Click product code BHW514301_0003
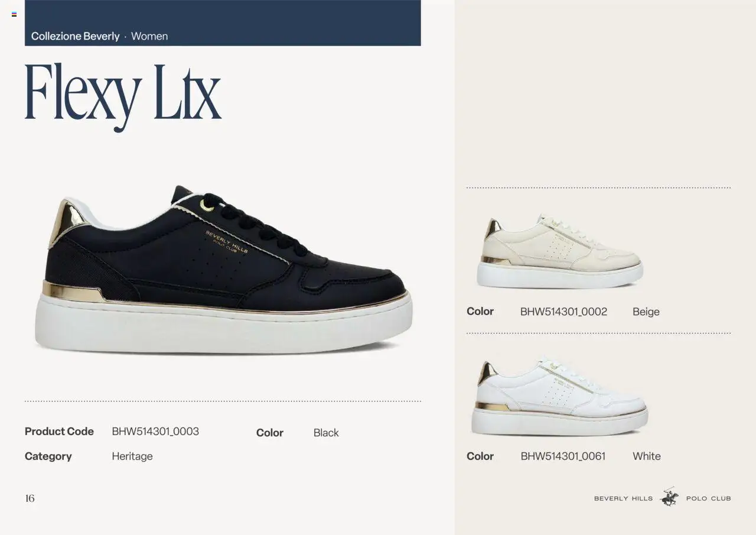Viewport: 756px width, 535px height. (x=155, y=432)
